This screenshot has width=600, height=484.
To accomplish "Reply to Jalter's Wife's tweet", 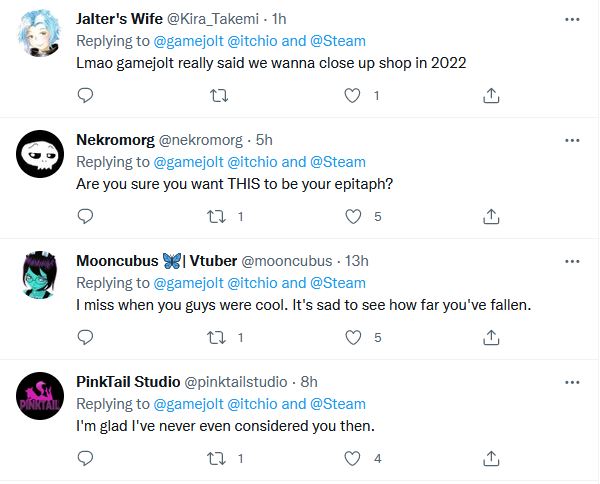I will [x=85, y=96].
